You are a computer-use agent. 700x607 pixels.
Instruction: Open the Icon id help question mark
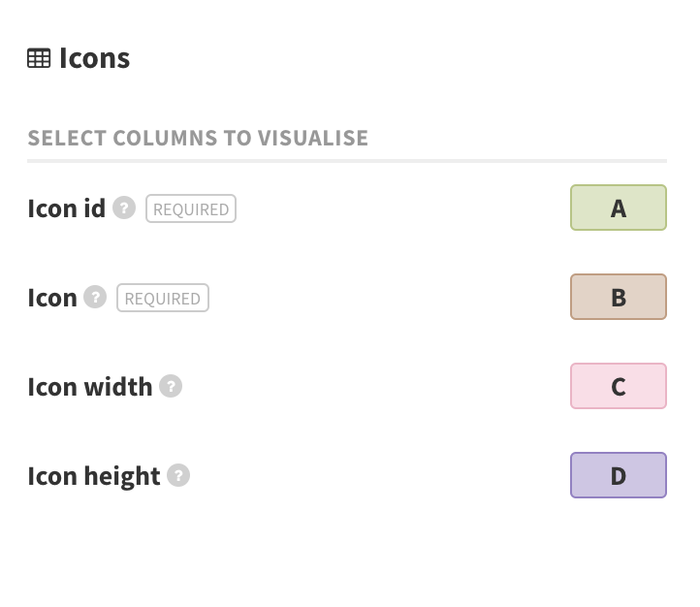[x=124, y=208]
